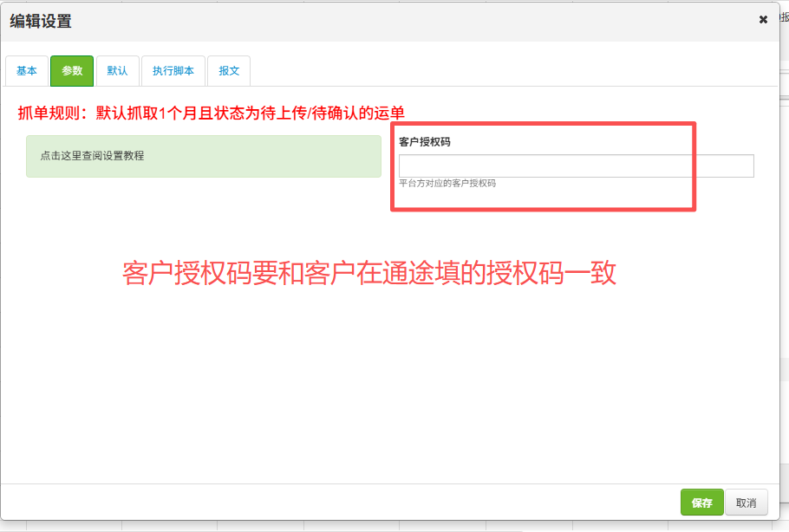Show the 报文 tab
789x532 pixels.
[229, 71]
